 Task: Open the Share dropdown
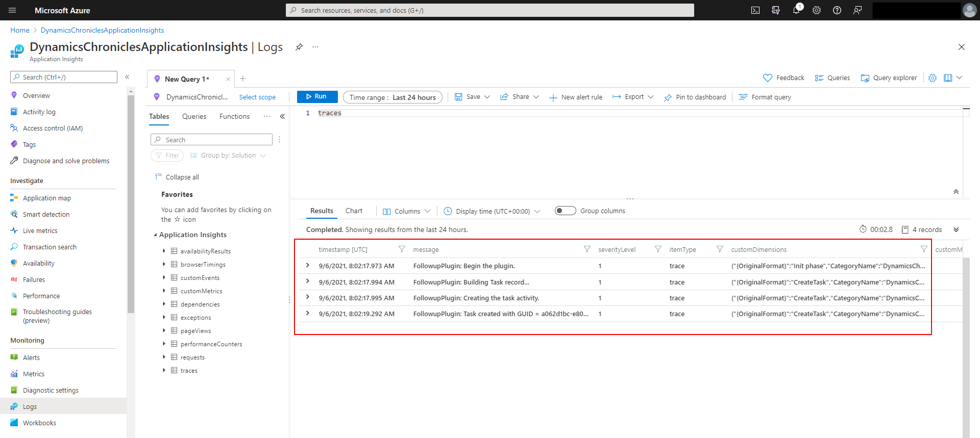(520, 97)
